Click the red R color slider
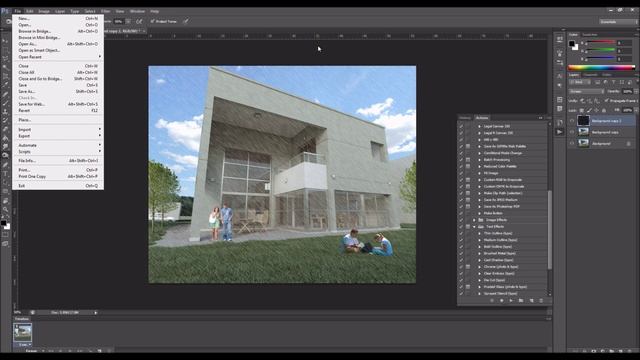 600,42
